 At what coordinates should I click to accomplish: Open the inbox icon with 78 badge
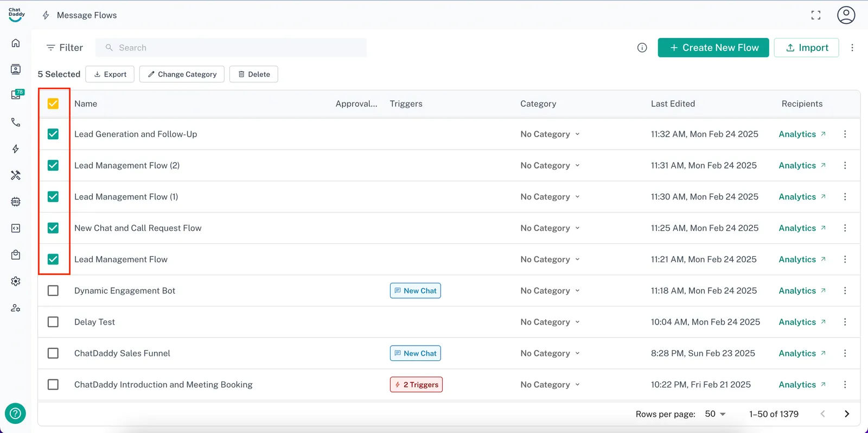tap(16, 95)
